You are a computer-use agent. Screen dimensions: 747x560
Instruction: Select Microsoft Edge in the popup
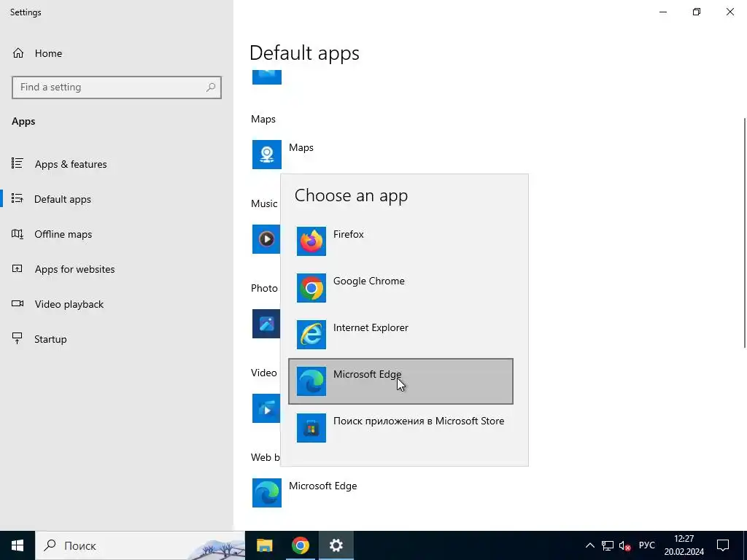click(400, 381)
